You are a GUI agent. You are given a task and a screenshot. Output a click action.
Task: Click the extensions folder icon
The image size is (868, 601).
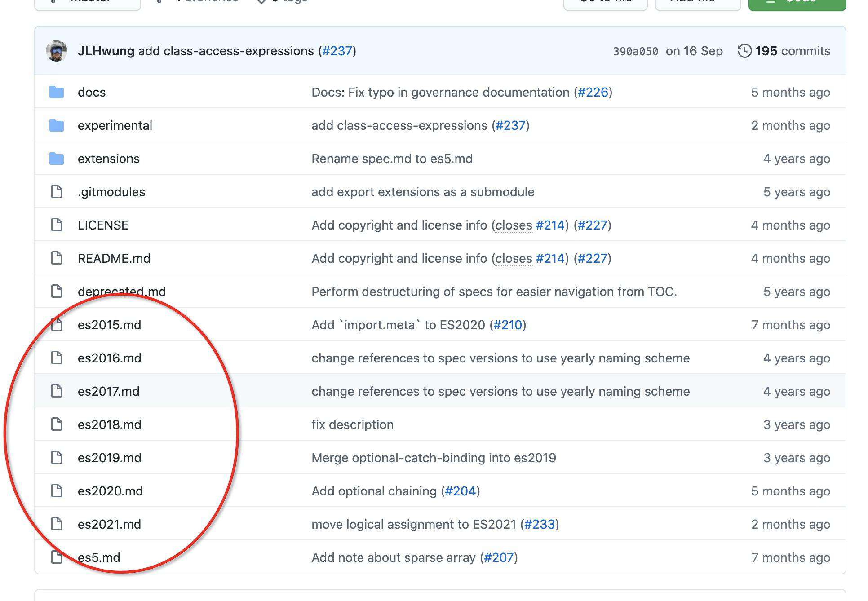57,159
